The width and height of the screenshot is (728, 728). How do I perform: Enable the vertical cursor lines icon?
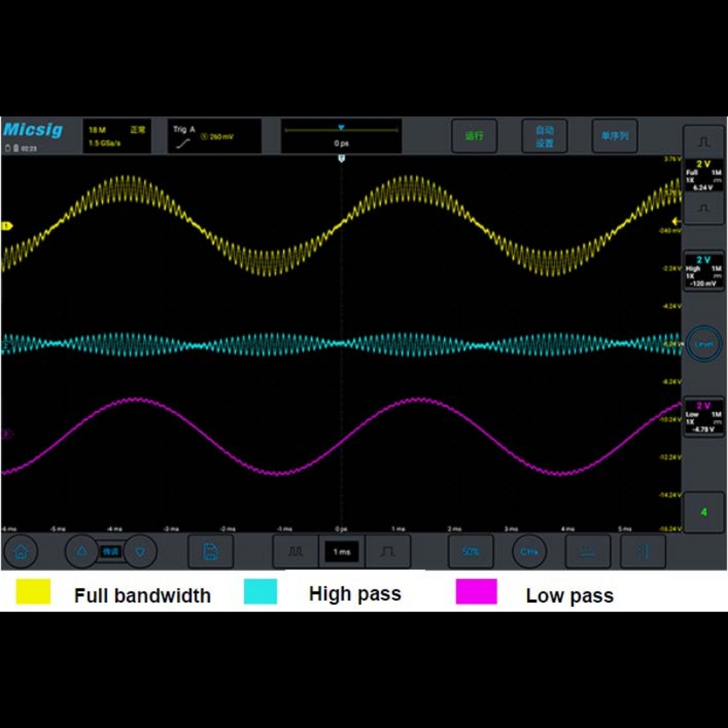[x=643, y=552]
